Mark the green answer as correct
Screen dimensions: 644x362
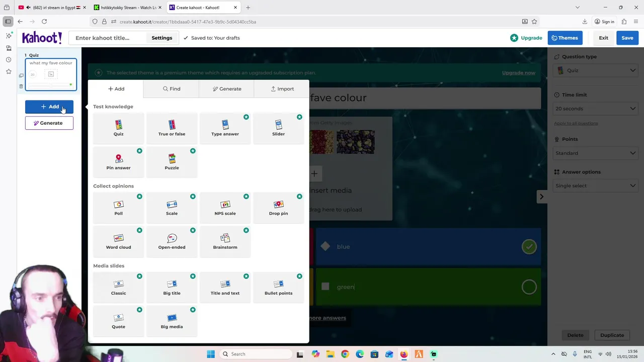[x=529, y=287]
